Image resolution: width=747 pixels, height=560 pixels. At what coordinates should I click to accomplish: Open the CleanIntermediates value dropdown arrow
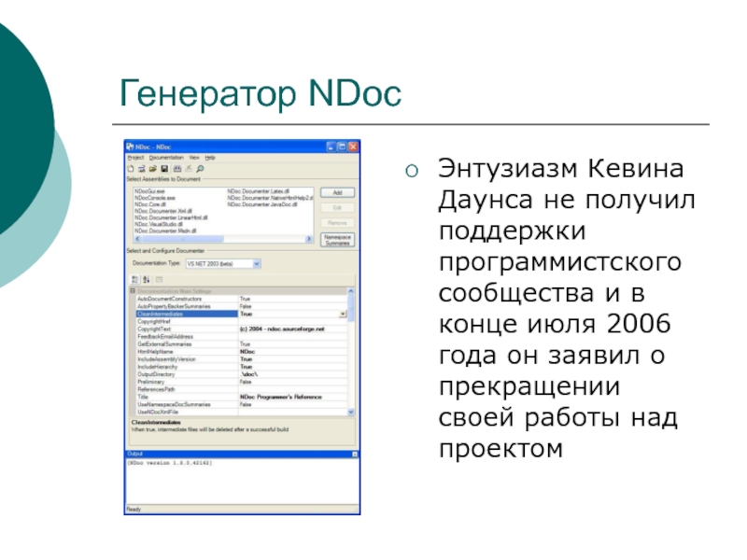(343, 315)
